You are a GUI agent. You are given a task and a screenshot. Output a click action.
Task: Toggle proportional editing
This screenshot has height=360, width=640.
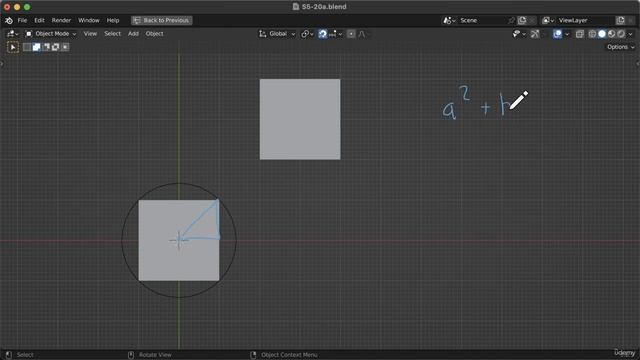(x=351, y=34)
